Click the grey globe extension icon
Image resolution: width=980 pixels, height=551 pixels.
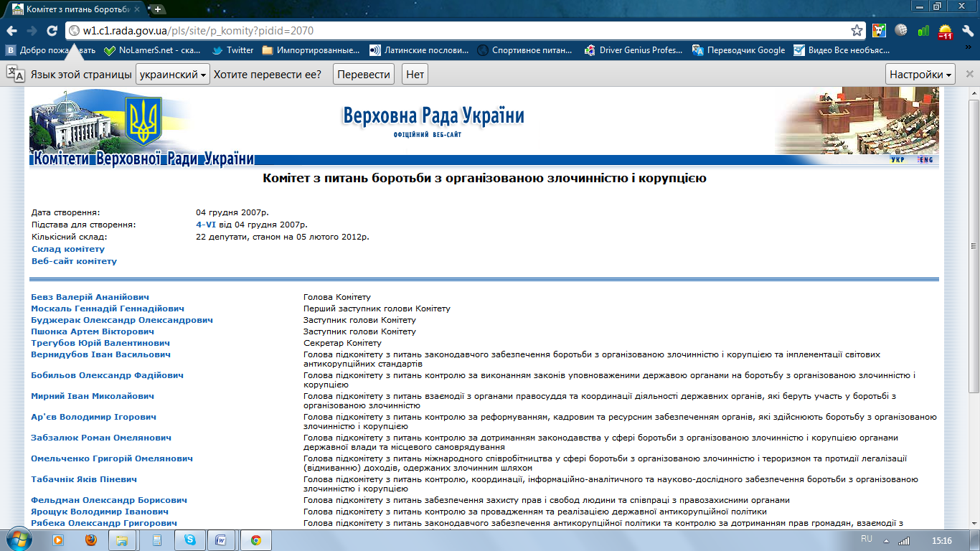click(x=901, y=31)
